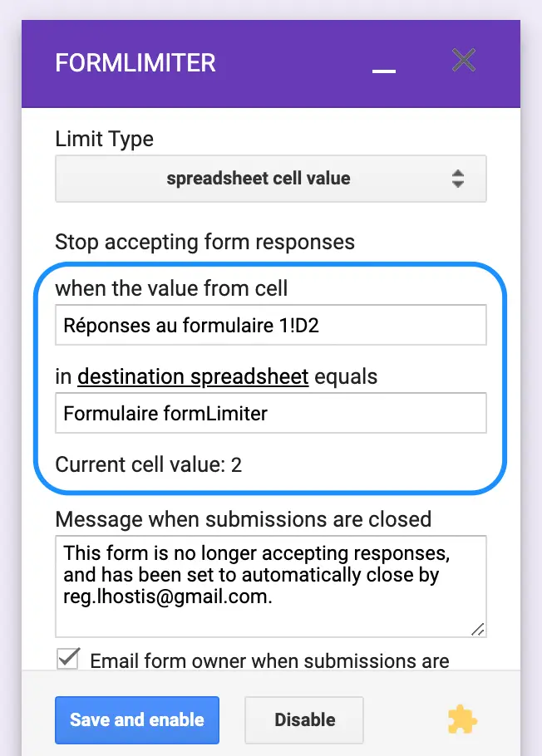
Task: Click the Disable button
Action: click(x=304, y=719)
